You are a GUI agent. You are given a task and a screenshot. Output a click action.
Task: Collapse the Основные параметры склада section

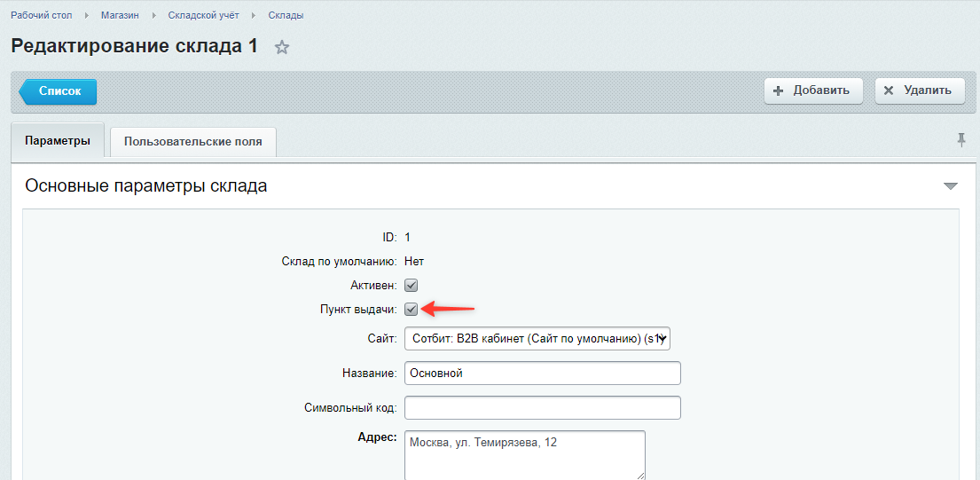tap(950, 186)
